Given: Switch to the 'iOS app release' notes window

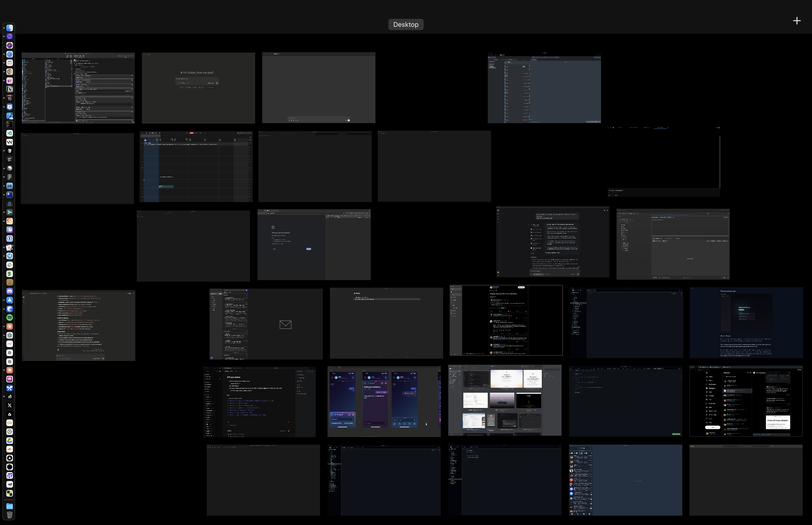Looking at the screenshot, I should pyautogui.click(x=259, y=402).
